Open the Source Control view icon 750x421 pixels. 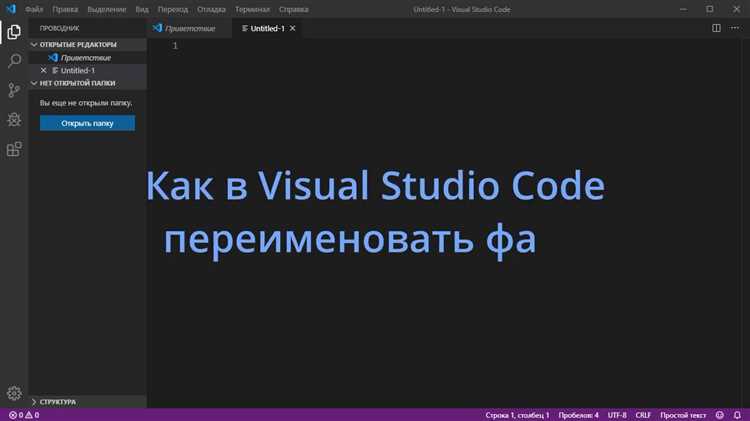[14, 90]
